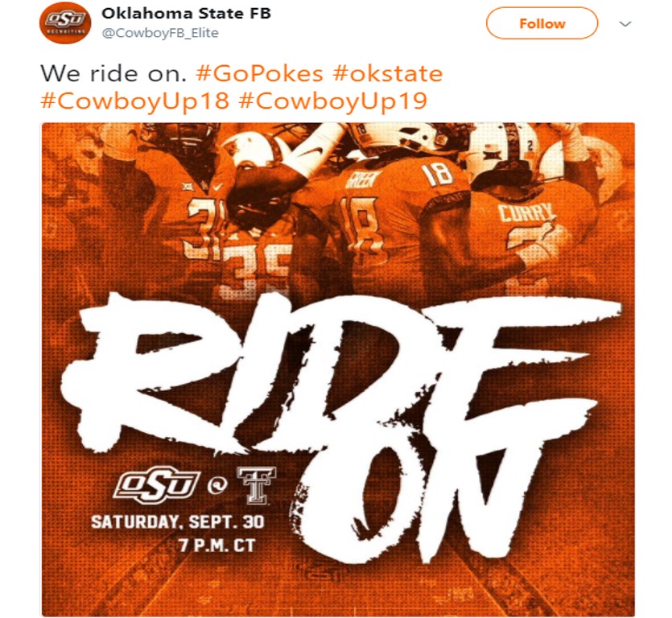Expand the tweet options chevron

coord(625,24)
